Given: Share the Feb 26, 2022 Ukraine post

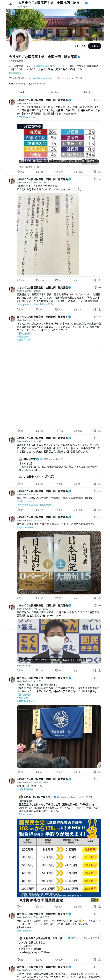Looking at the screenshot, I should tap(99, 280).
